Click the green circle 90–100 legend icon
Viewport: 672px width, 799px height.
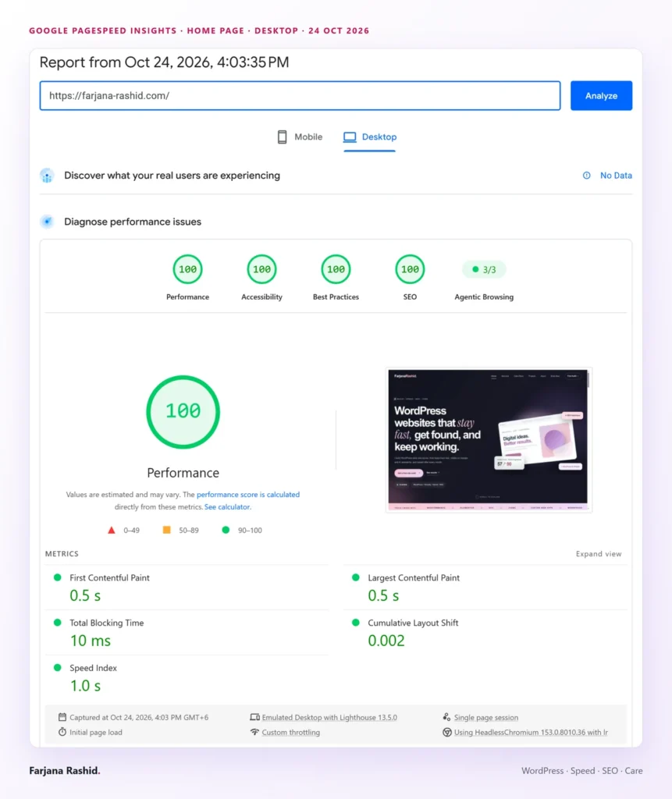click(226, 530)
